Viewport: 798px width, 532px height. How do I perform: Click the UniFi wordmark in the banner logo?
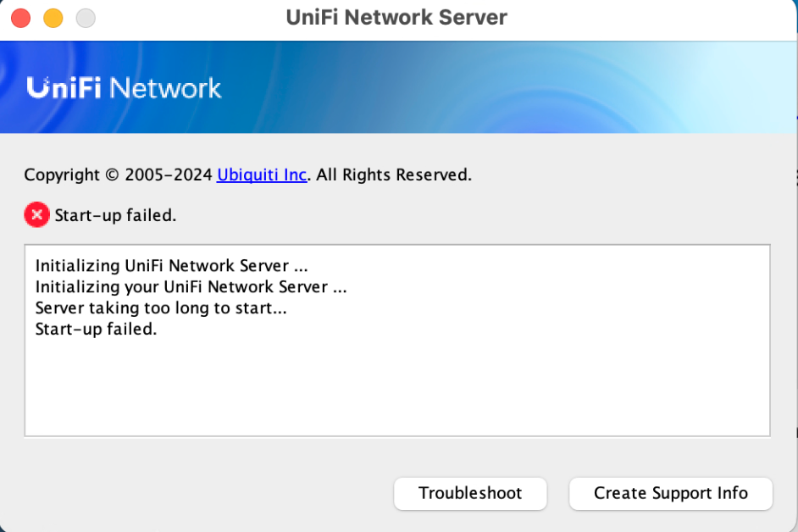(64, 87)
